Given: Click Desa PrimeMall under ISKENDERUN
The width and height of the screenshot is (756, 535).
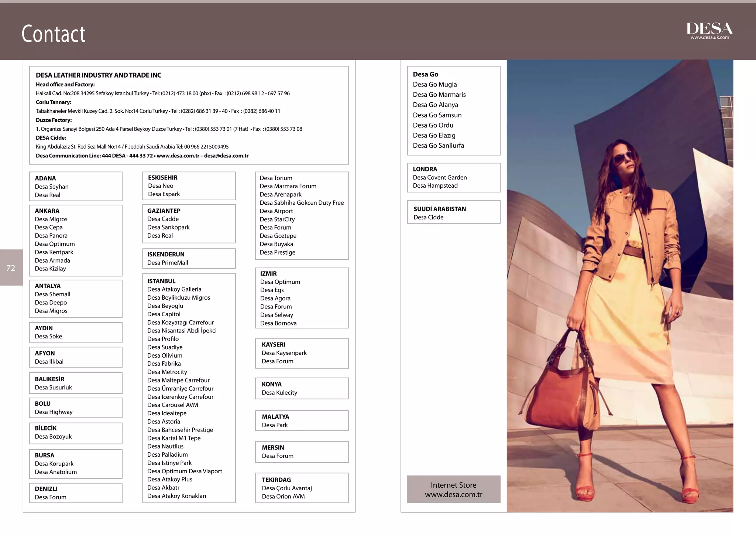Looking at the screenshot, I should (168, 263).
